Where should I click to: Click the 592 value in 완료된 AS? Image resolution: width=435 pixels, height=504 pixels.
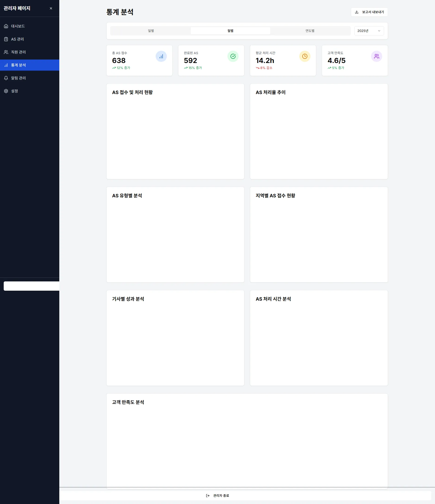(x=190, y=60)
